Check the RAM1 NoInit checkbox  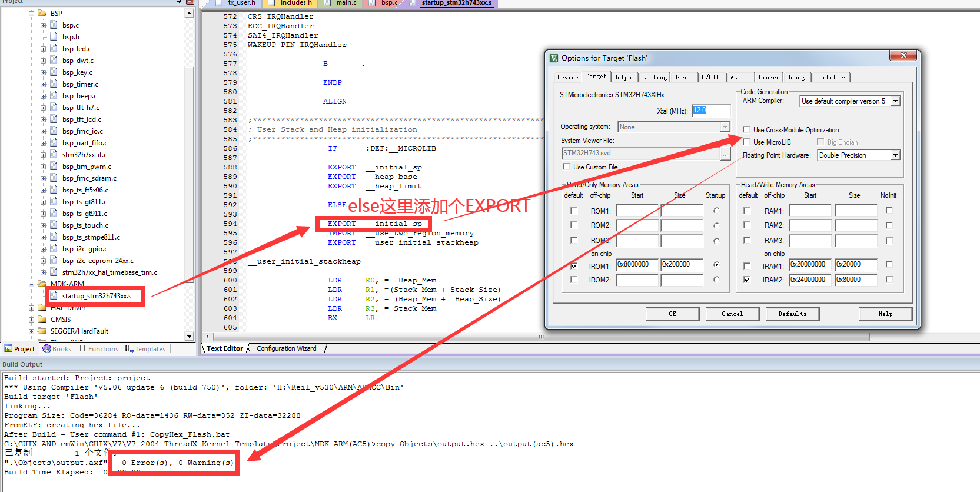(x=889, y=210)
